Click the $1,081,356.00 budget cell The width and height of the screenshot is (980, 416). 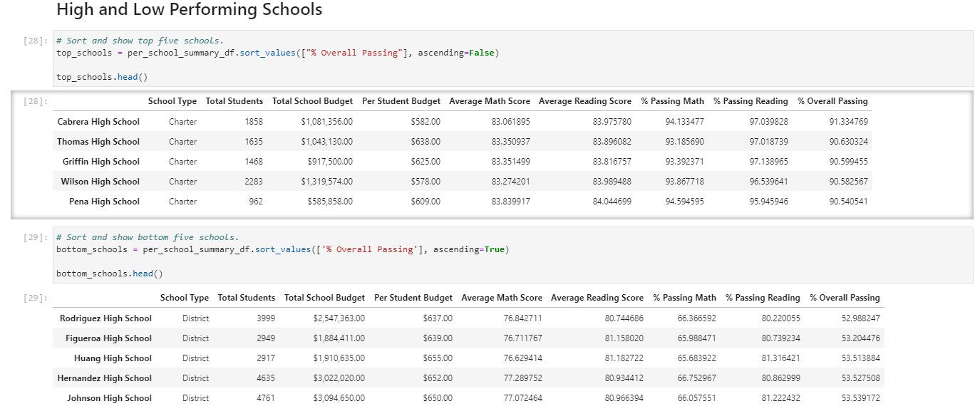326,122
